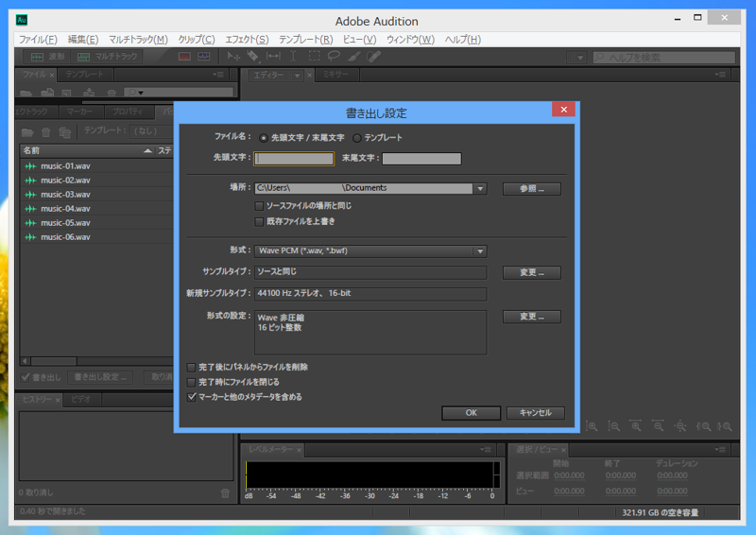The image size is (756, 535).
Task: Open the editor group panel options menu
Action: tap(719, 75)
